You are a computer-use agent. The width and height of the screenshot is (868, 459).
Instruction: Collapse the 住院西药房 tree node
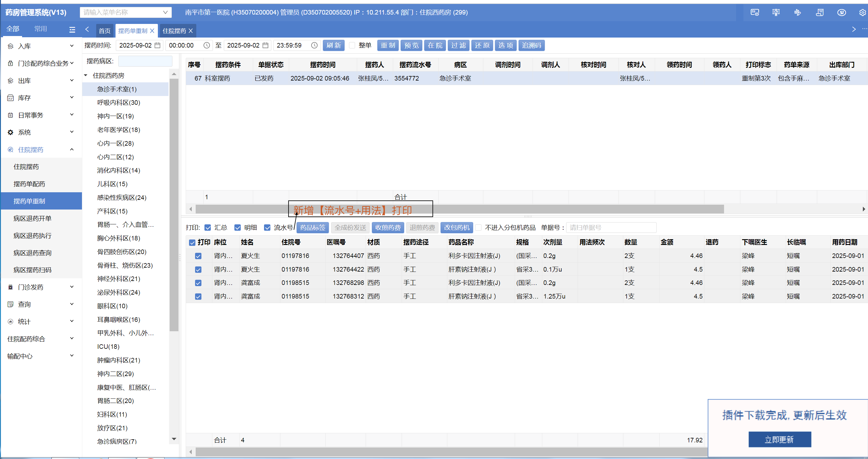[86, 76]
